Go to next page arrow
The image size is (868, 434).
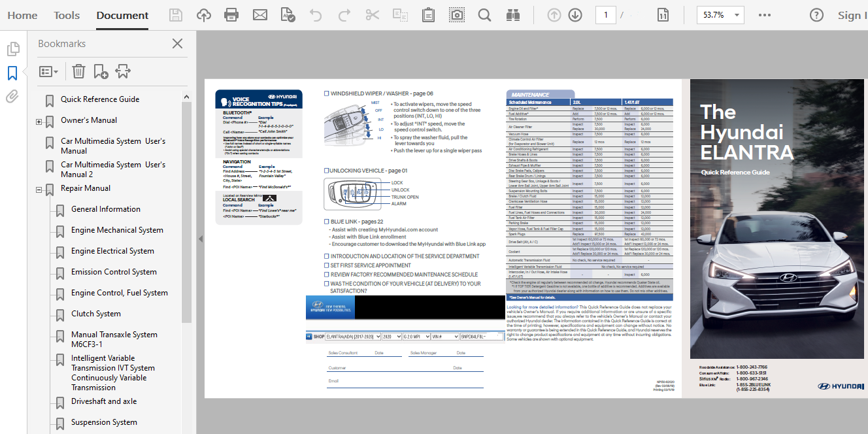[x=575, y=15]
